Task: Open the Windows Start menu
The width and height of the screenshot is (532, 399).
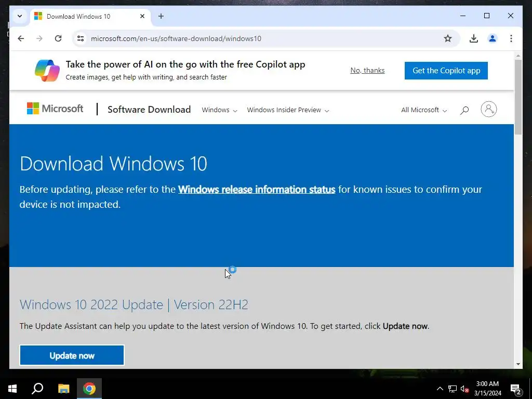Action: click(x=12, y=389)
